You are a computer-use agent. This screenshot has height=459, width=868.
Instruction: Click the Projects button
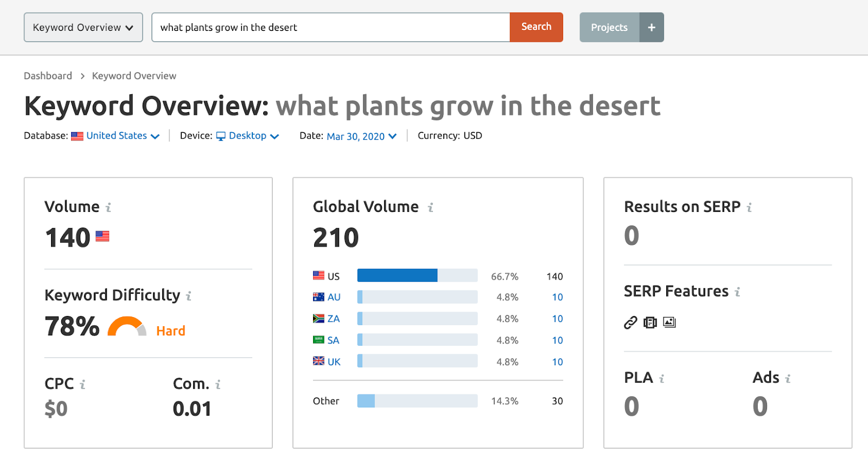609,27
